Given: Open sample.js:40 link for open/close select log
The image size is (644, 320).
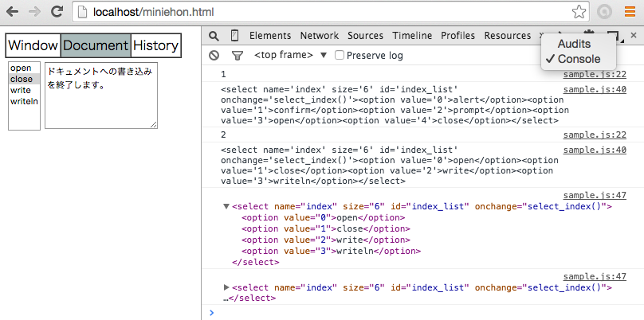Looking at the screenshot, I should [x=595, y=150].
